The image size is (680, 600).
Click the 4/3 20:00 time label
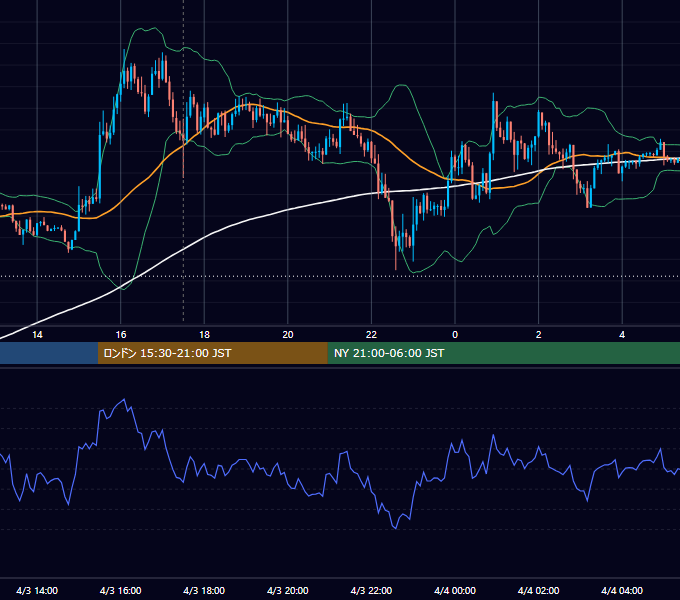pos(288,591)
